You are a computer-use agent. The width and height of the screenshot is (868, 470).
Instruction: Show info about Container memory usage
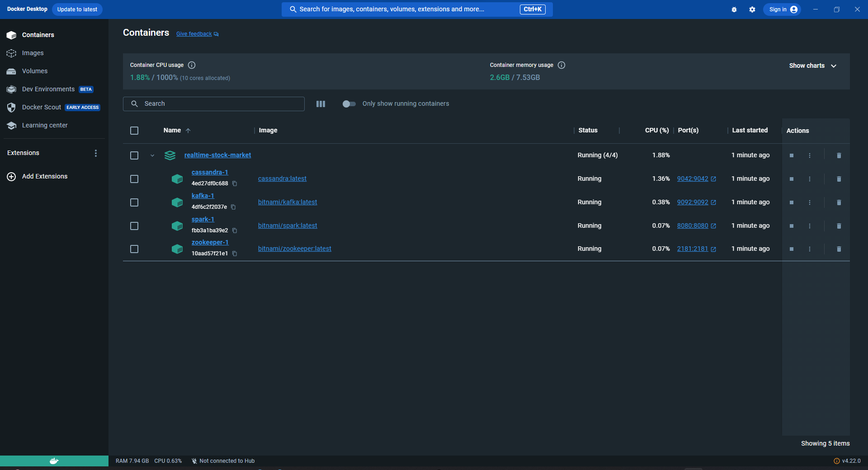[x=561, y=65]
